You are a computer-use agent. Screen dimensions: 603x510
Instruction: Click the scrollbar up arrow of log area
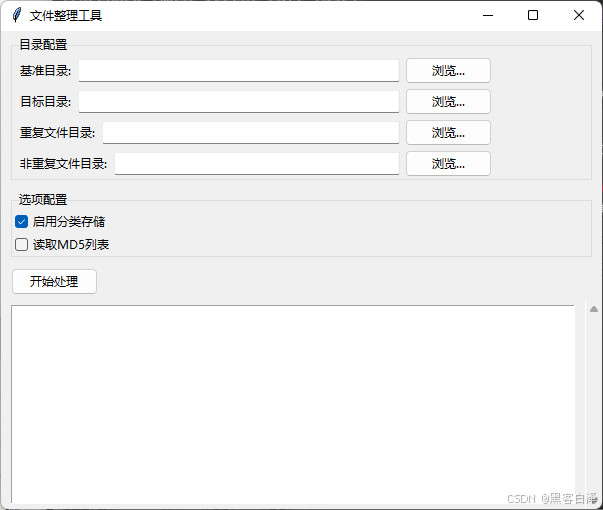click(x=594, y=309)
